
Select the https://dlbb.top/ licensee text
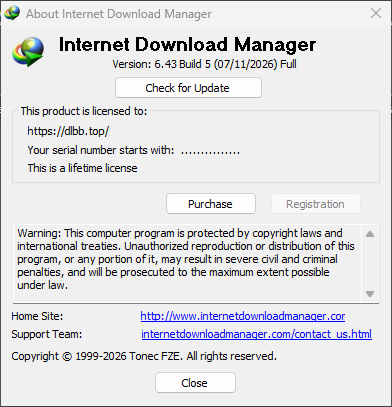pyautogui.click(x=68, y=131)
